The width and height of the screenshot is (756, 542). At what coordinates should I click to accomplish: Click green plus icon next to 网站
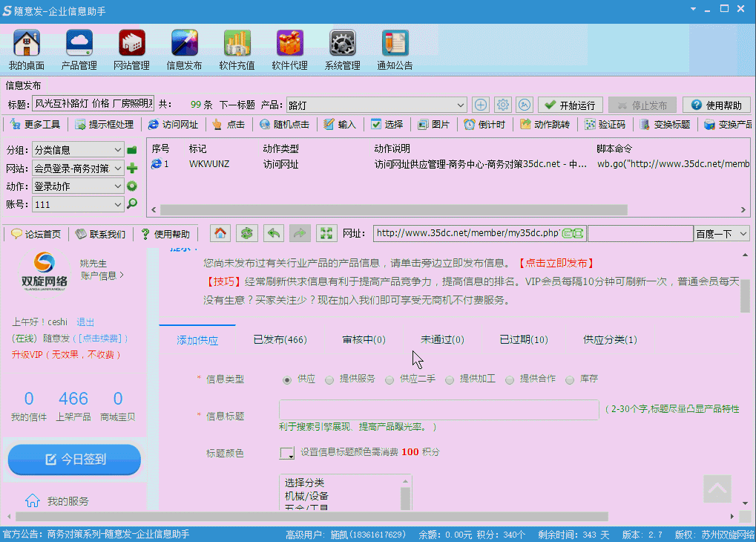(131, 168)
